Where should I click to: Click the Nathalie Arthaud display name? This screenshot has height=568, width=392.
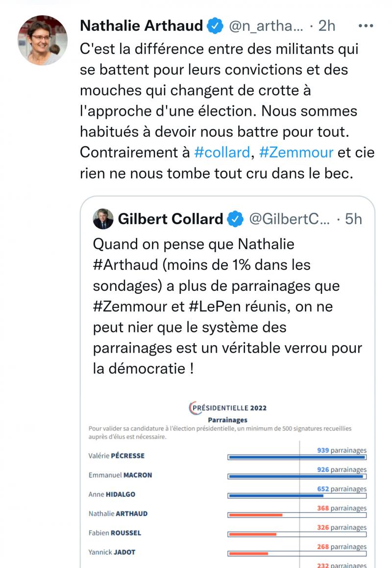(141, 26)
